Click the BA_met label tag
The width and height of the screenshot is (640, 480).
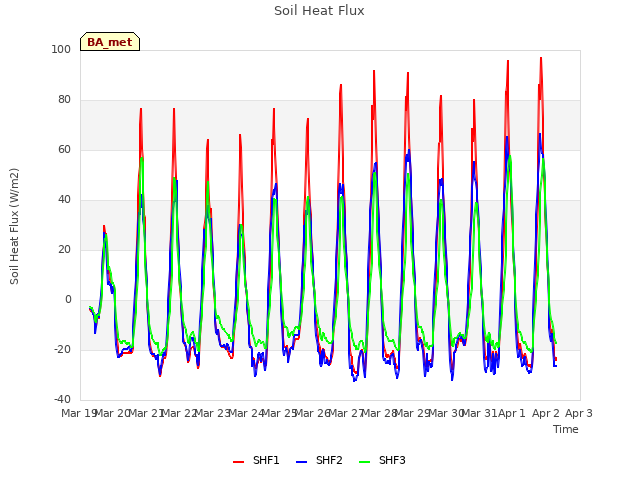coord(110,42)
